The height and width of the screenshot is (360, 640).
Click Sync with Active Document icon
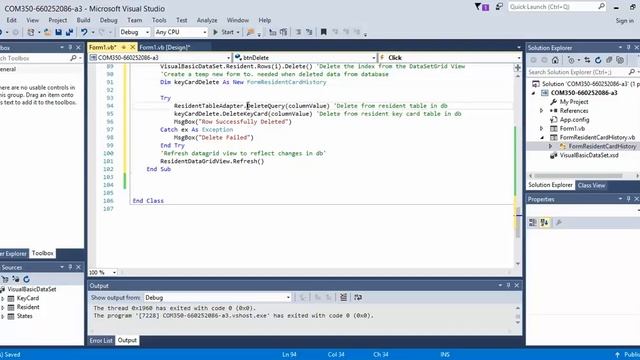(587, 60)
